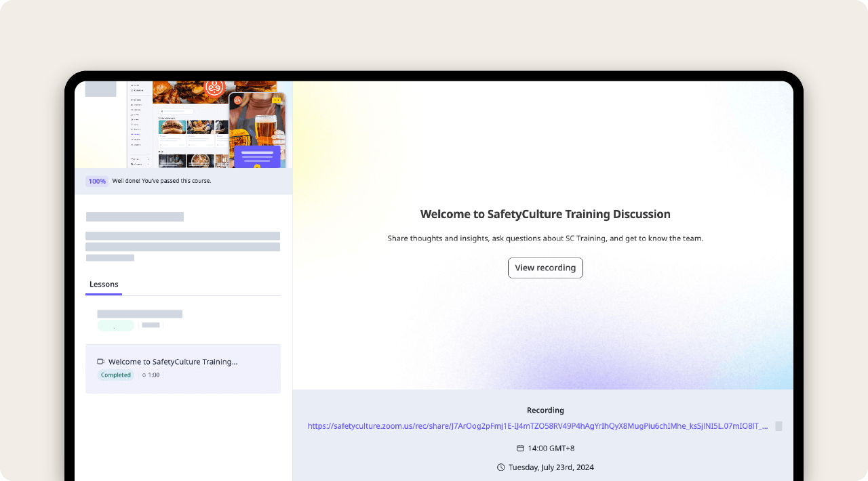The width and height of the screenshot is (868, 481).
Task: Click the search bar shown in the course cover
Action: tap(176, 112)
